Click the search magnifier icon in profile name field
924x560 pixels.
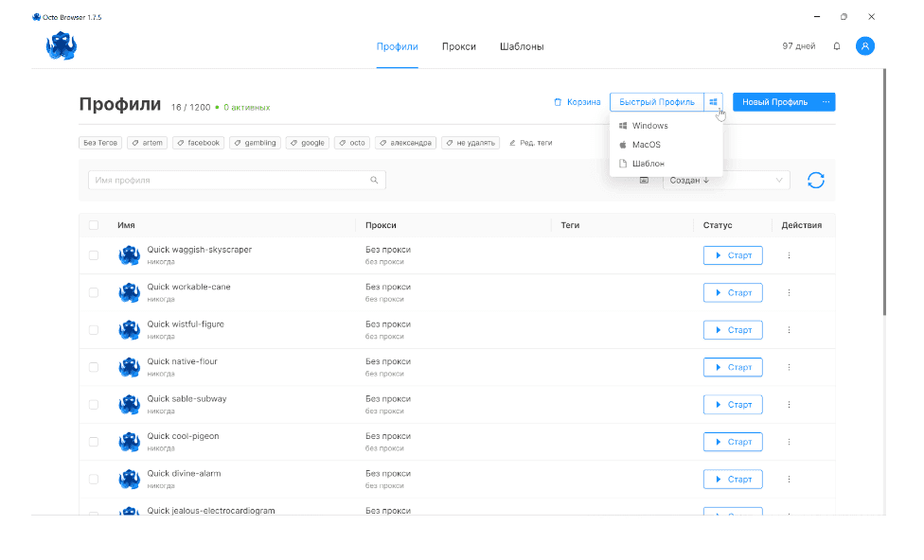(374, 180)
